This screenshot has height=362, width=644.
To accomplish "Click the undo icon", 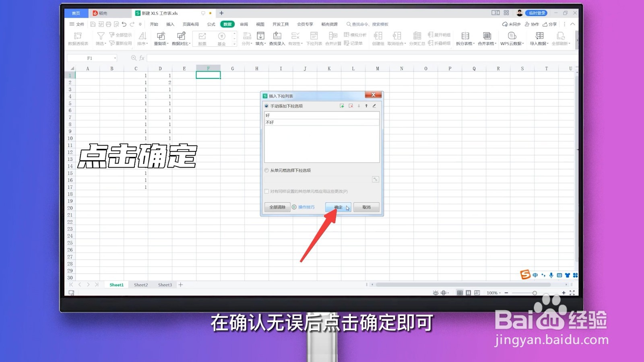I will coord(124,24).
